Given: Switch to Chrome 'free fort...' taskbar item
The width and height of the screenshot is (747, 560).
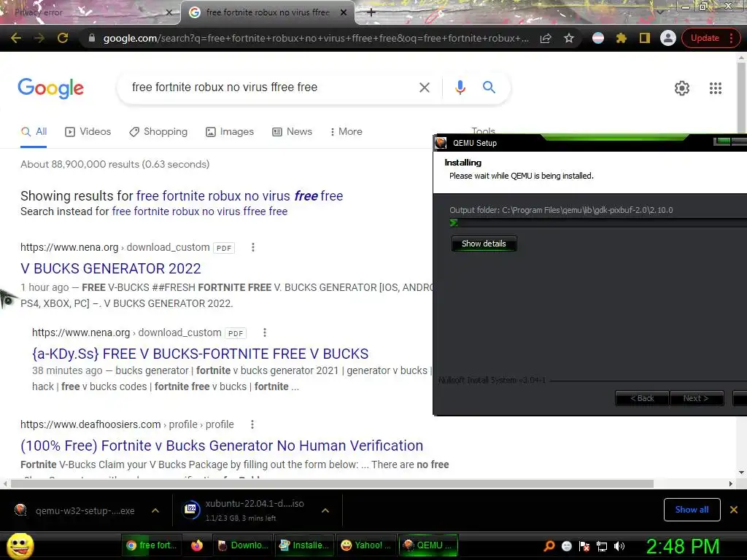Looking at the screenshot, I should [x=152, y=545].
